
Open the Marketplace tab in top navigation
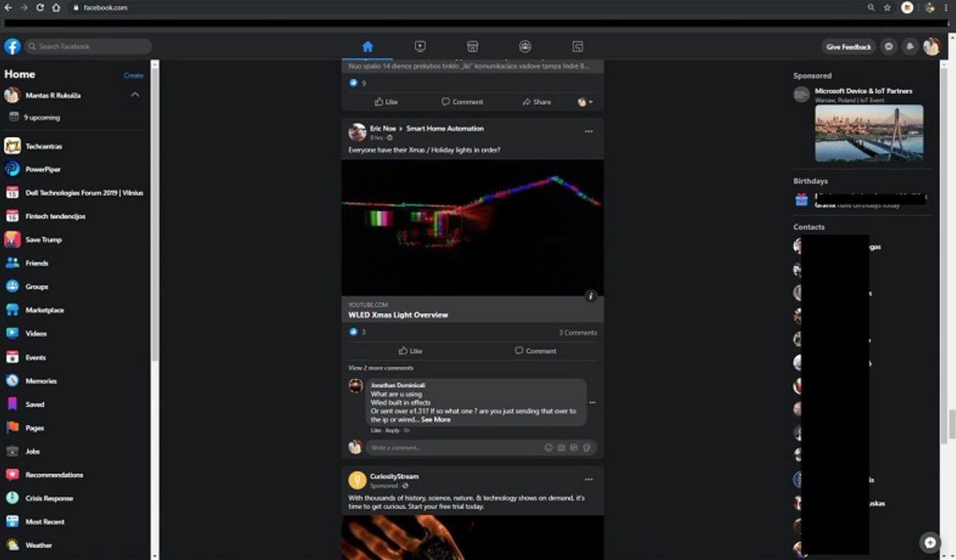472,46
